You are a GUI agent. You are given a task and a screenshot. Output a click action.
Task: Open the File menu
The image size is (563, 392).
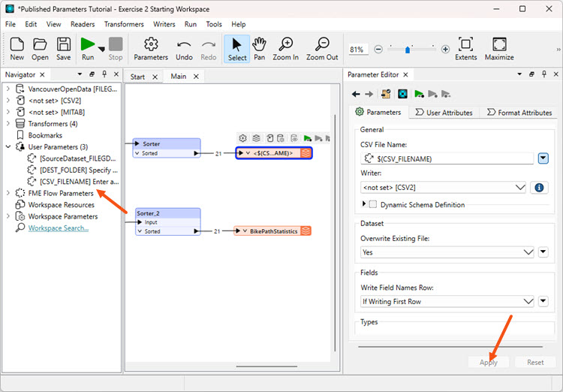11,24
